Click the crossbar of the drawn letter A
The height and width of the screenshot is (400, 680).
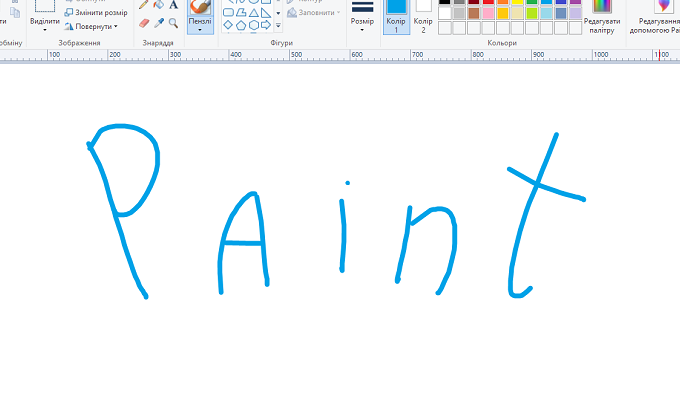242,244
